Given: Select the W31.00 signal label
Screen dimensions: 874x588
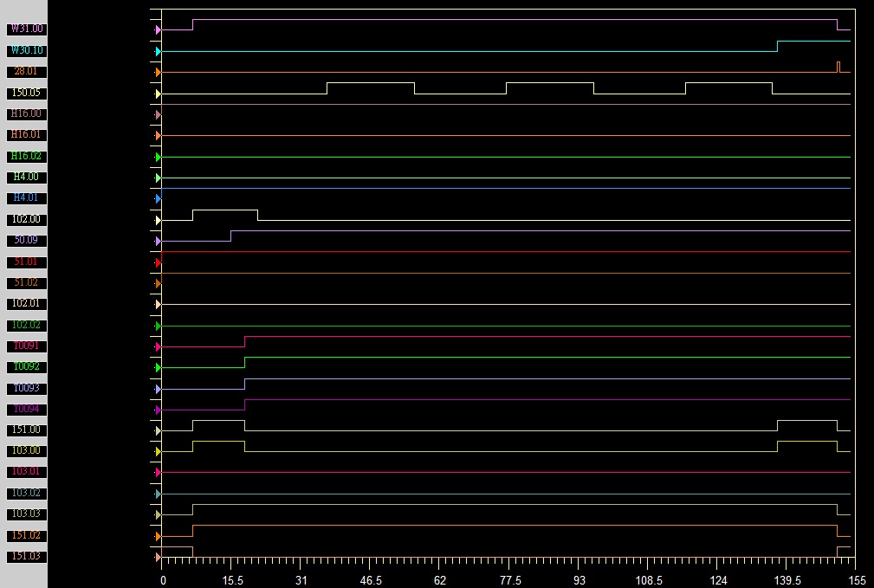Looking at the screenshot, I should point(27,29).
